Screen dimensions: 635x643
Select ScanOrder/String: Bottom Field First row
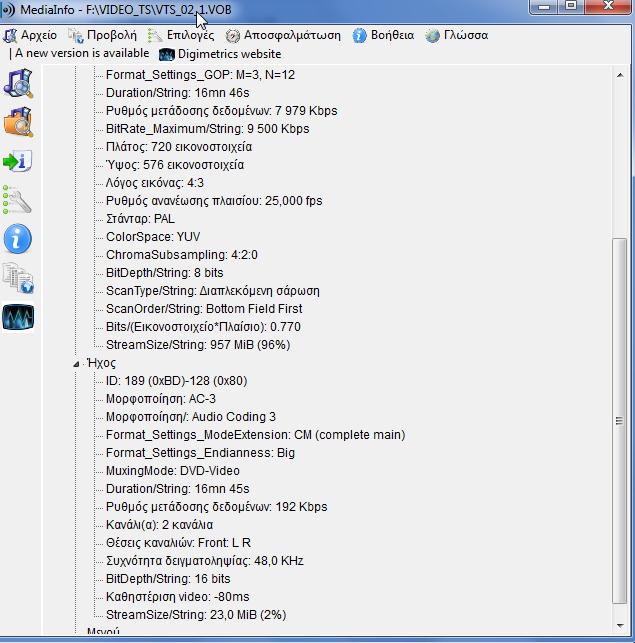coord(204,309)
